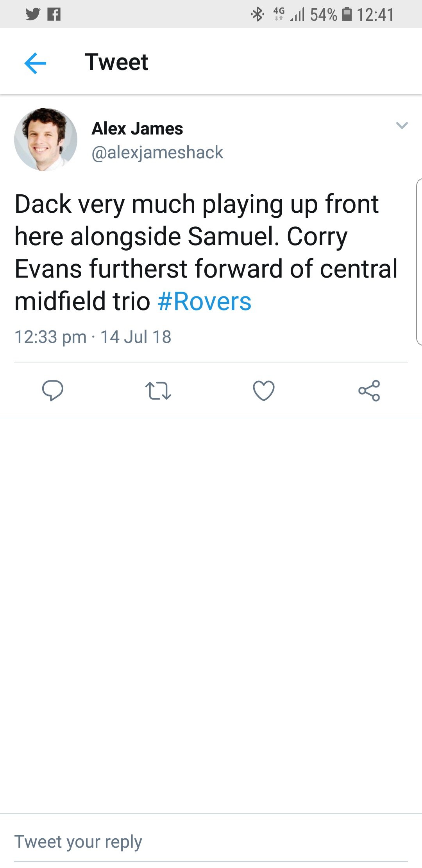The width and height of the screenshot is (422, 868).
Task: Tap the 4G signal strength indicator
Action: pos(297,14)
